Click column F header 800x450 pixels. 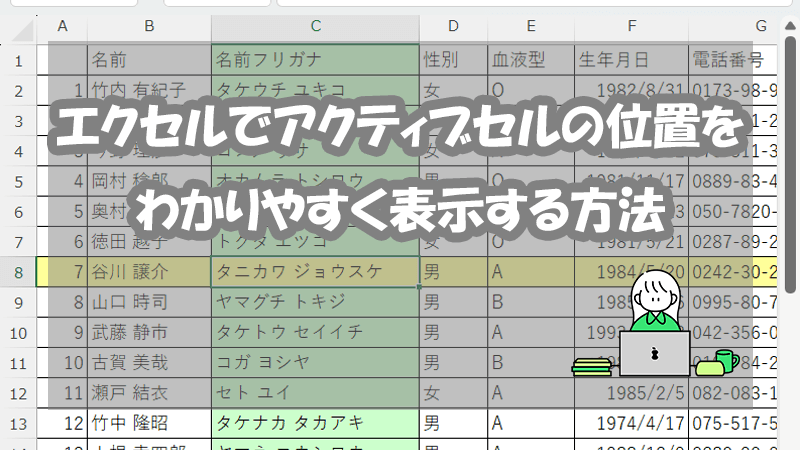(631, 26)
